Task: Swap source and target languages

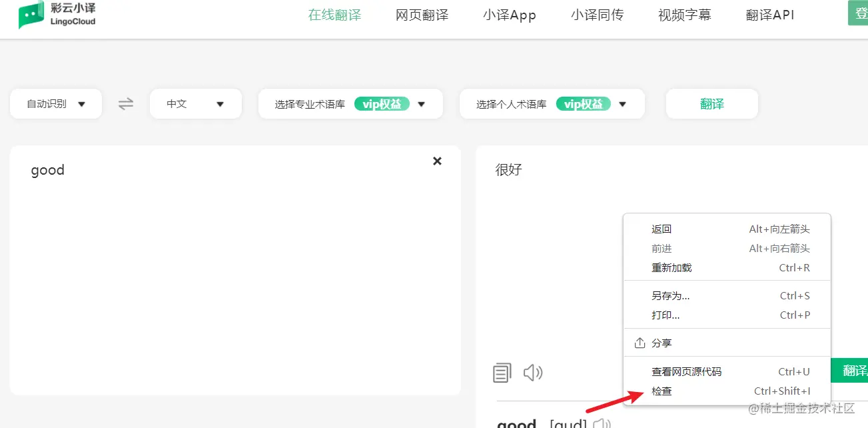Action: tap(126, 104)
